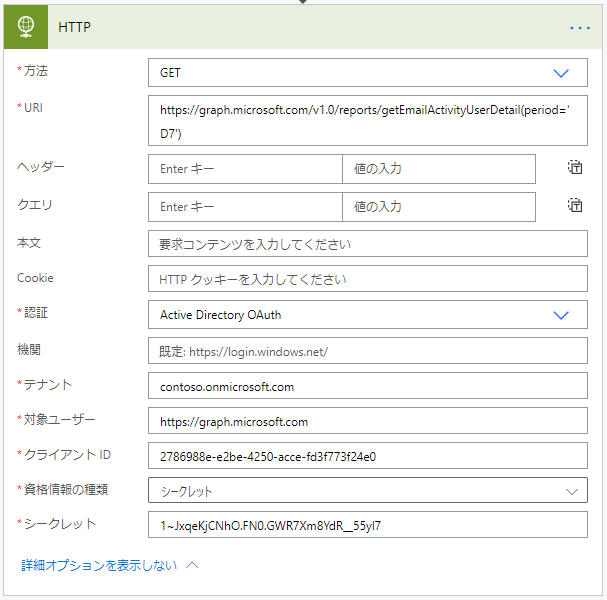Click the ヘッダー key field
Image resolution: width=607 pixels, height=600 pixels.
coord(245,169)
